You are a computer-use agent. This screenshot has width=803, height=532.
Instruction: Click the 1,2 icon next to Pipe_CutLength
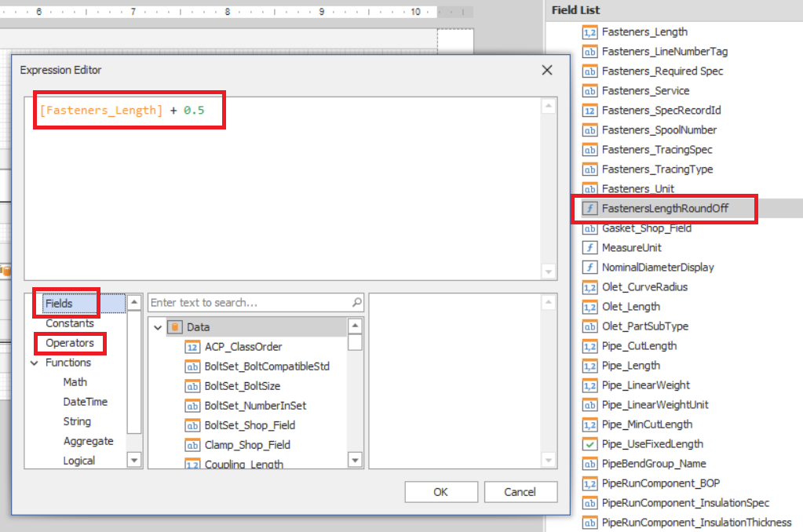point(589,345)
